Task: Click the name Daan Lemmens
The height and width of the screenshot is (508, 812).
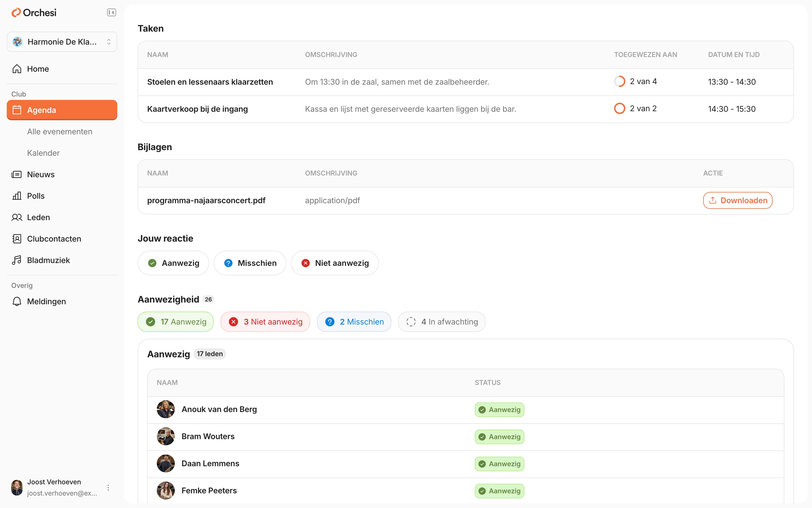Action: pyautogui.click(x=210, y=464)
